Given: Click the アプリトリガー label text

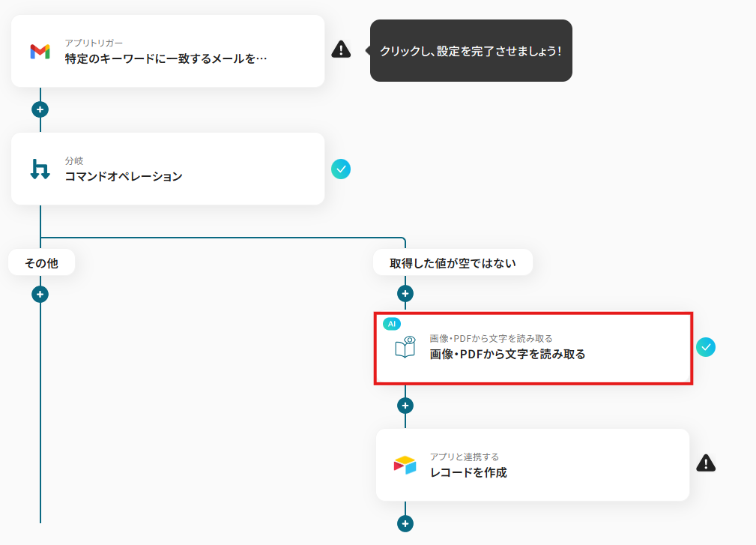Looking at the screenshot, I should tap(94, 43).
